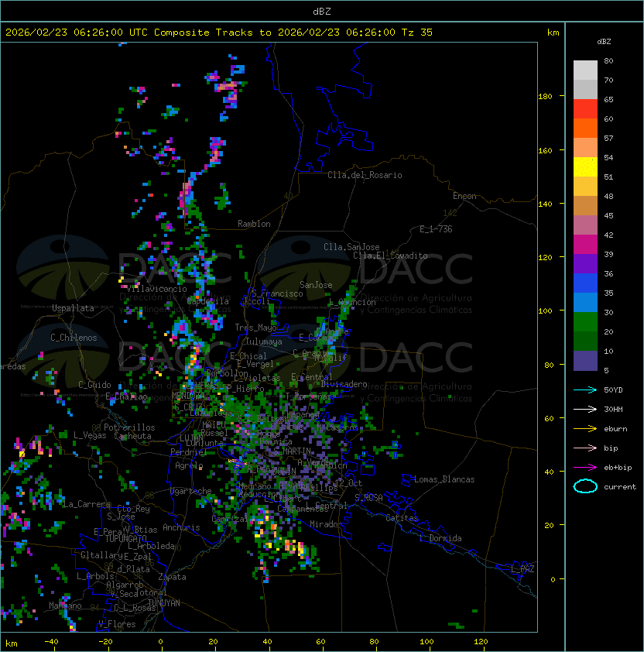
Task: Click the 'Encon' map label
Action: tap(464, 196)
